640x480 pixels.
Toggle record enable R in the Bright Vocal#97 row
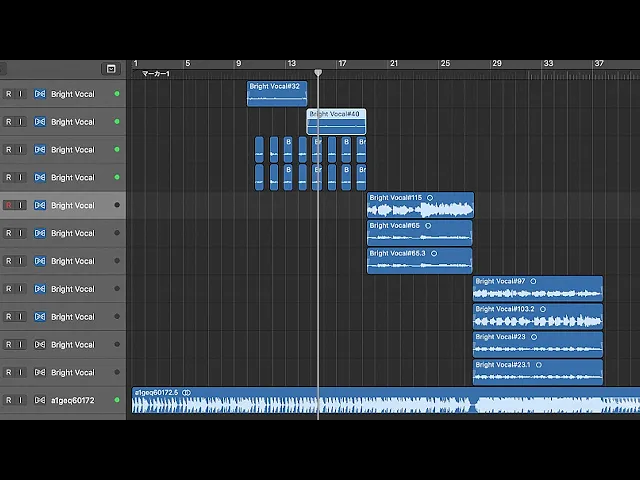9,289
